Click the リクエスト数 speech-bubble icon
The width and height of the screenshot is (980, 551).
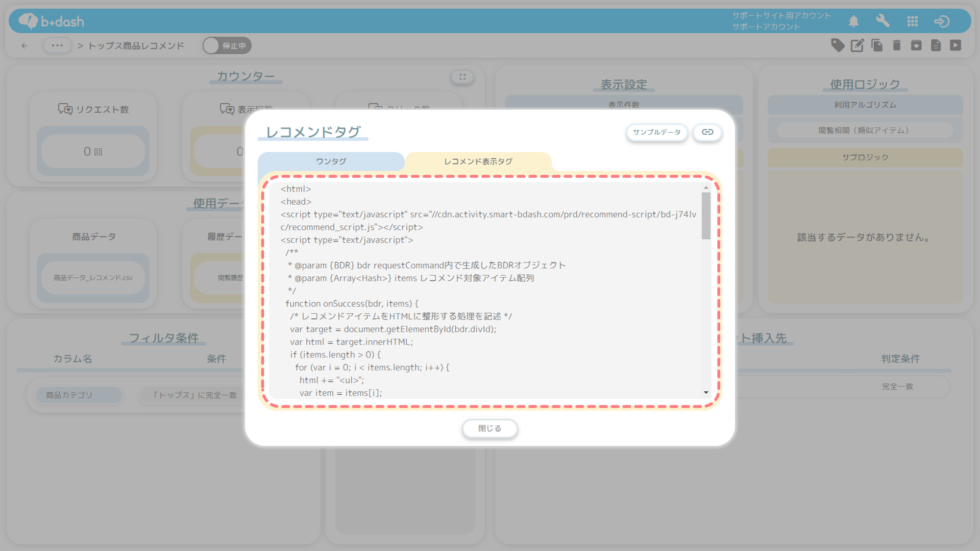(x=65, y=109)
